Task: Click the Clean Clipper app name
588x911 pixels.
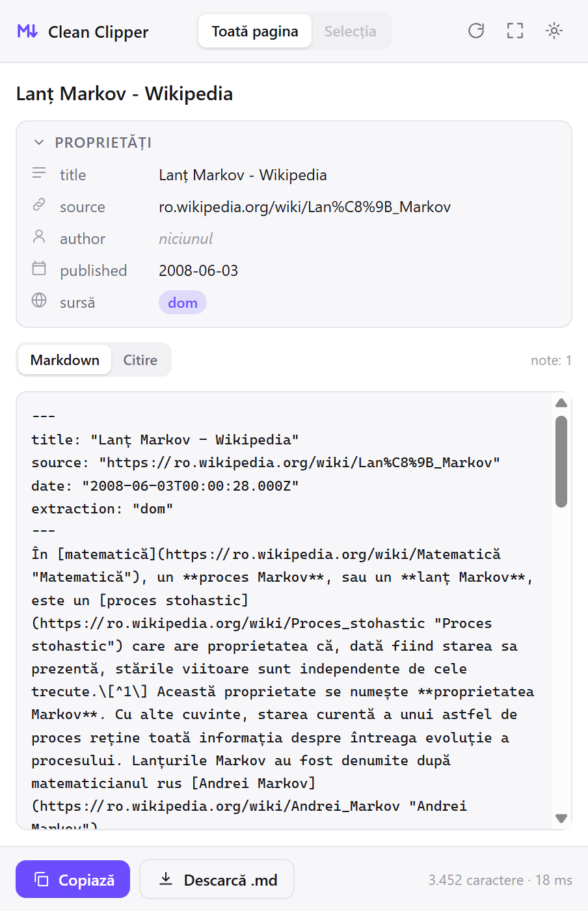Action: [x=98, y=32]
